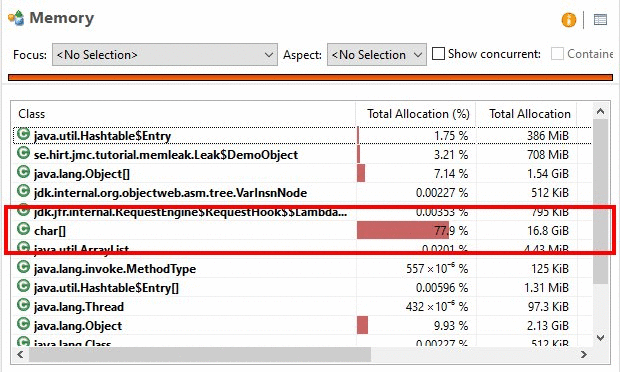The image size is (620, 372).
Task: Click the horizontal scrollbar thumb
Action: [x=200, y=355]
